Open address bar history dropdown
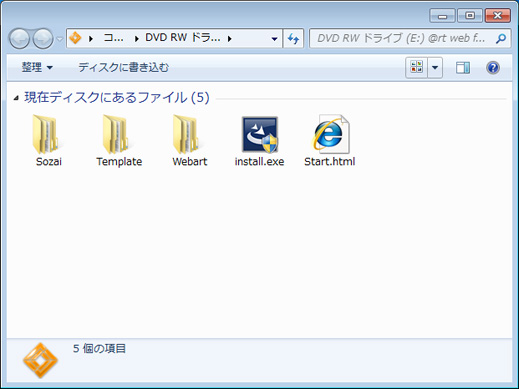519x389 pixels. [x=274, y=39]
